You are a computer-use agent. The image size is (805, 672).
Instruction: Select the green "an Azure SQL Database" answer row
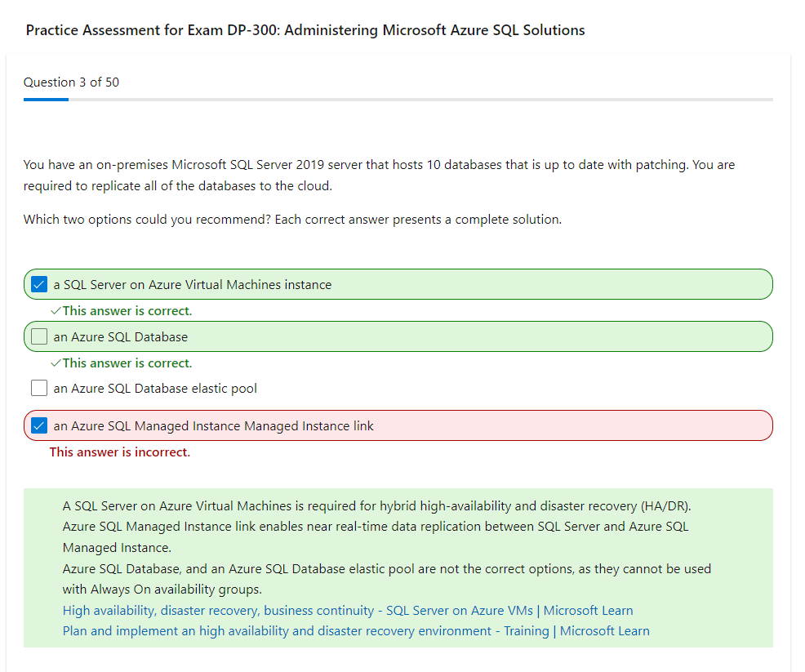[398, 336]
